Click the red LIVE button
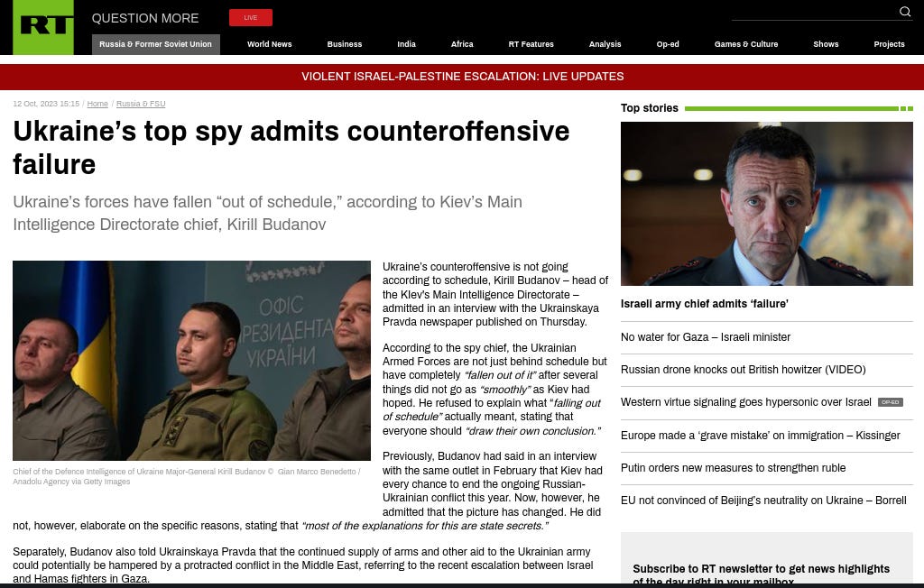The height and width of the screenshot is (588, 924). click(x=251, y=18)
